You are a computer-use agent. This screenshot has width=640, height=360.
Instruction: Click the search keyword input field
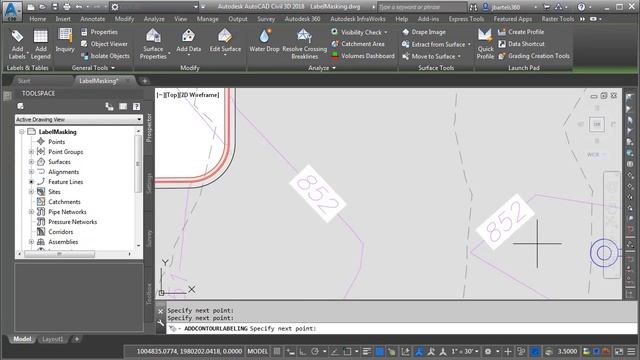point(421,7)
